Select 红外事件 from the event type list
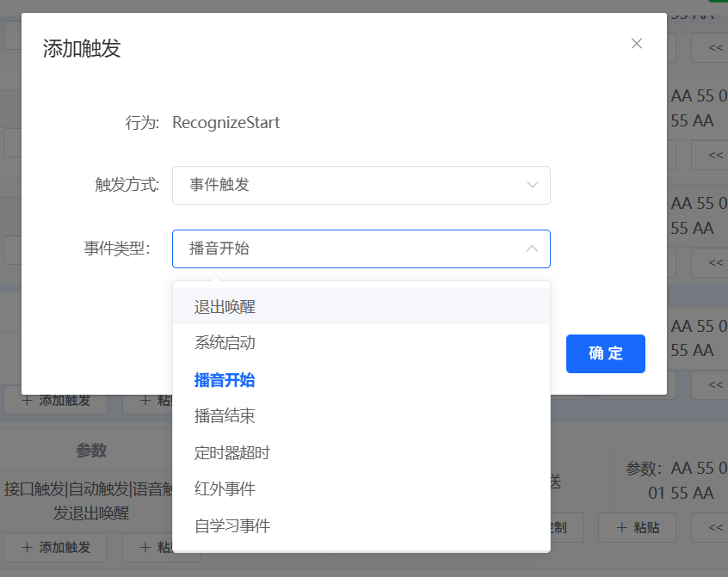Viewport: 728px width, 577px height. (x=226, y=487)
